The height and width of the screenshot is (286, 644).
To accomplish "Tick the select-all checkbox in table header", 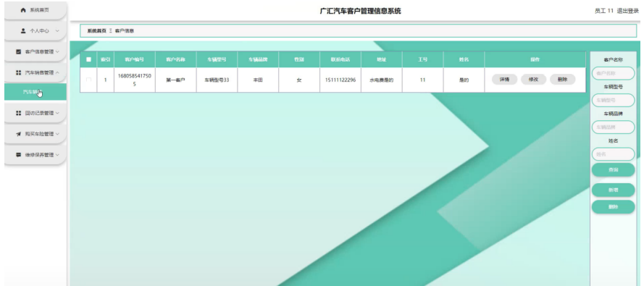I will 88,59.
